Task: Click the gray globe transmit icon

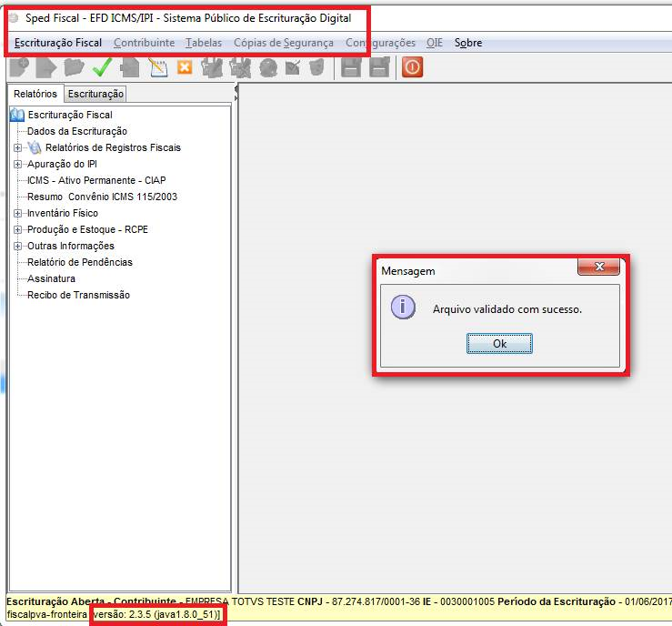Action: click(268, 67)
